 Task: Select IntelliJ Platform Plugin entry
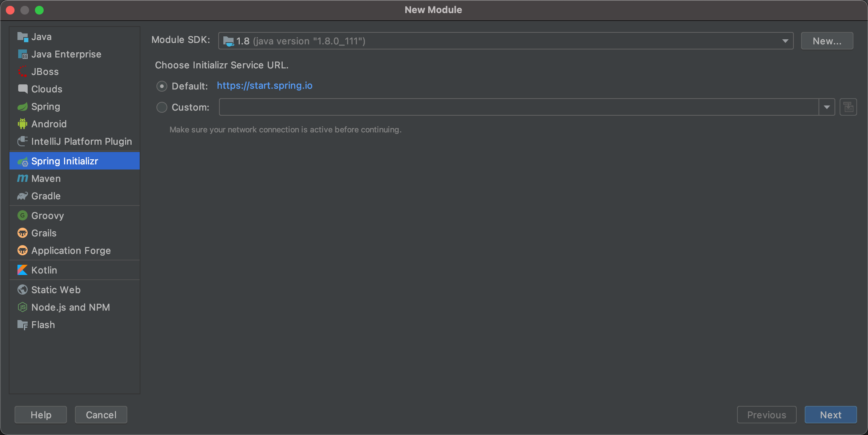point(75,141)
